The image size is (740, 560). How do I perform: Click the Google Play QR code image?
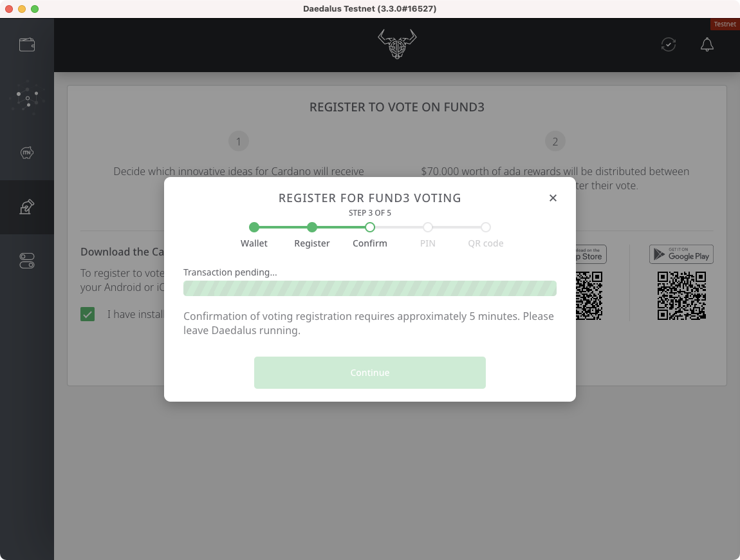(x=681, y=295)
